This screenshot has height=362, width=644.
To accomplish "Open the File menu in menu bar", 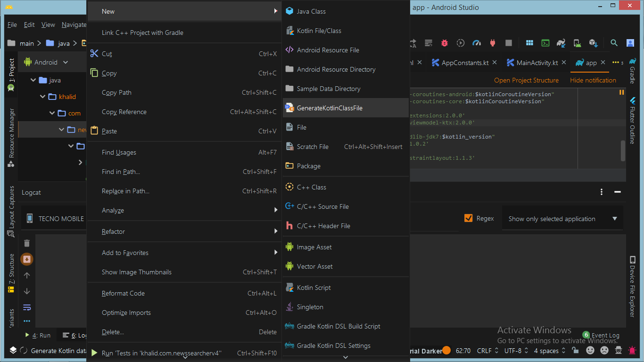I will [x=12, y=25].
